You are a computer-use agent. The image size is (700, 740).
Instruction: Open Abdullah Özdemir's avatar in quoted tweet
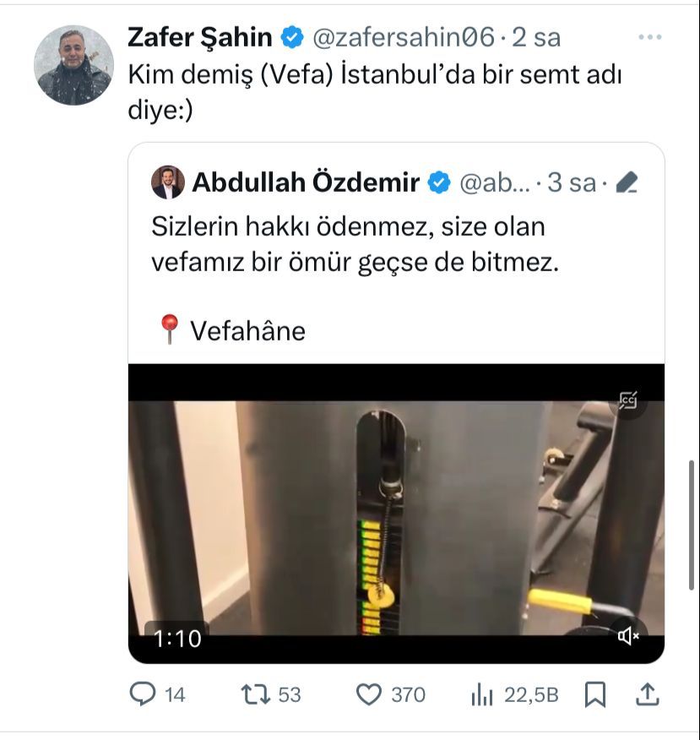(168, 182)
